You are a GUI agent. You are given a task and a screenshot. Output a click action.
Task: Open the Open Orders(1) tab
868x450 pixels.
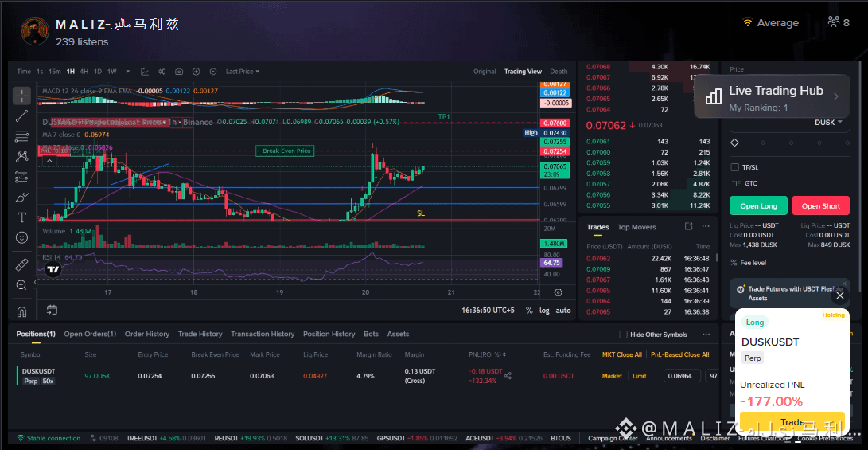pyautogui.click(x=90, y=335)
